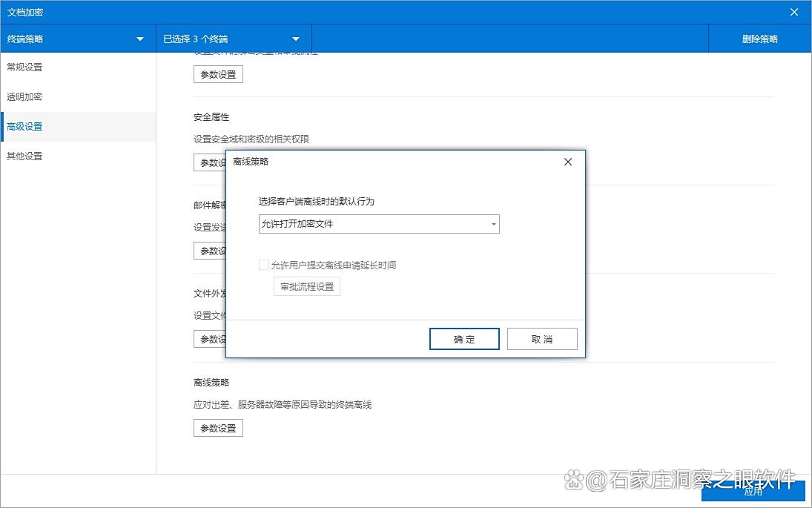Click the 审批流程设置 button
This screenshot has width=812, height=508.
click(307, 287)
